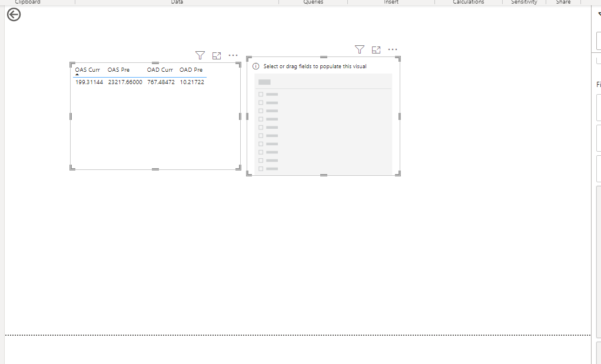Screen dimensions: 601x364
Task: Click the back arrow button
Action: pos(14,15)
